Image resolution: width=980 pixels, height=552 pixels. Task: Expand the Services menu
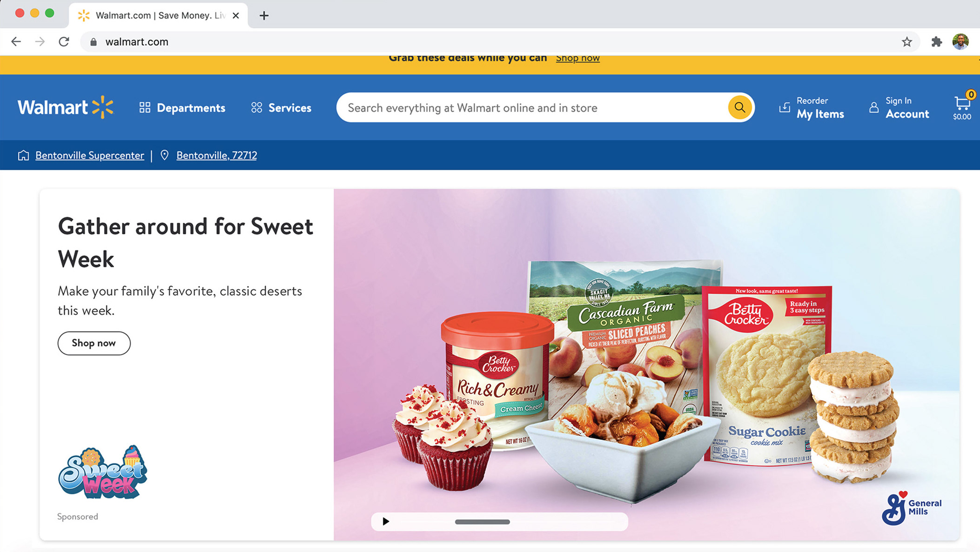281,108
